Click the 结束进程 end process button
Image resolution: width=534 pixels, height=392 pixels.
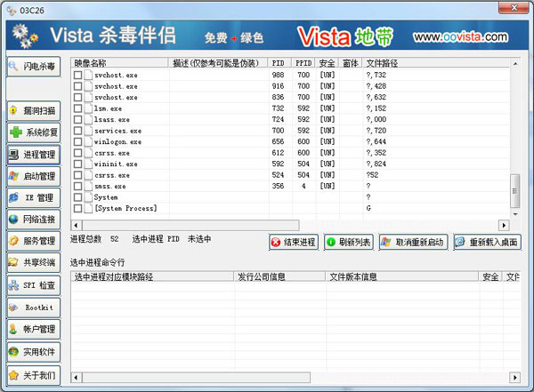point(294,242)
